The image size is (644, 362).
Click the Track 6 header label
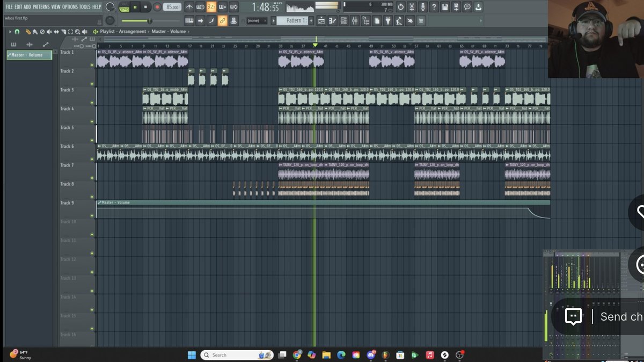pyautogui.click(x=67, y=146)
